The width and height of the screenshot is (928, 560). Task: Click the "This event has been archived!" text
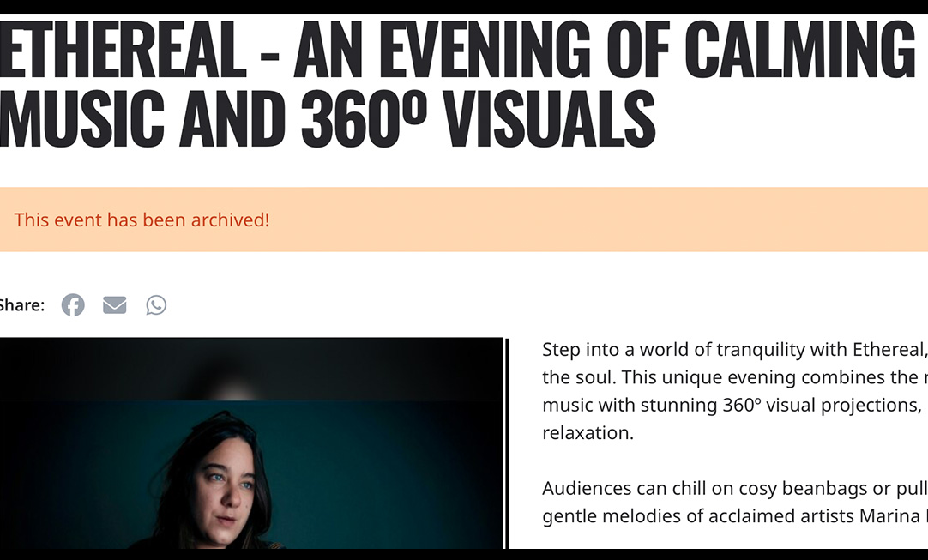point(142,220)
